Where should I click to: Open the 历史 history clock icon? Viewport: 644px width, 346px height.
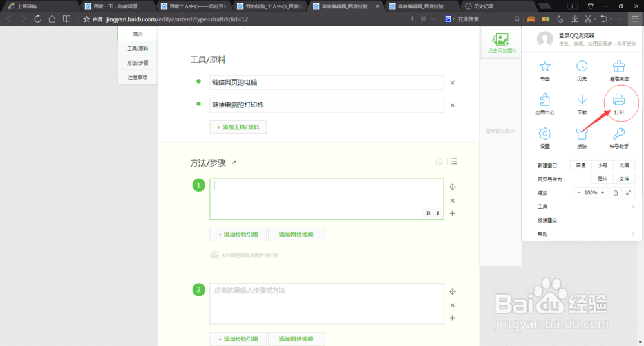(x=582, y=66)
